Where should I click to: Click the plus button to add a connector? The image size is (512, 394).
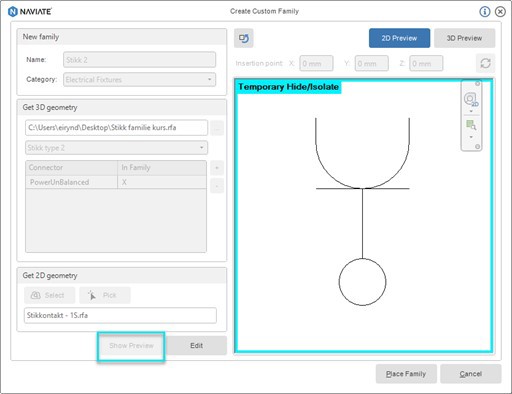coord(217,168)
